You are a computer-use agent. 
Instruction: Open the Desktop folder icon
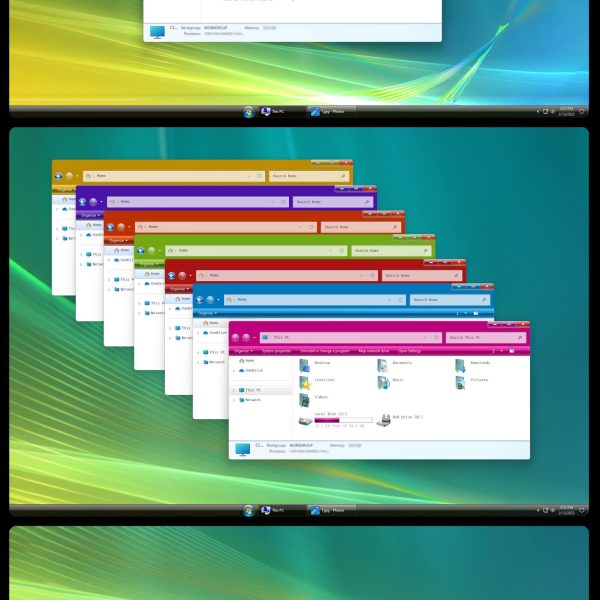click(x=305, y=366)
